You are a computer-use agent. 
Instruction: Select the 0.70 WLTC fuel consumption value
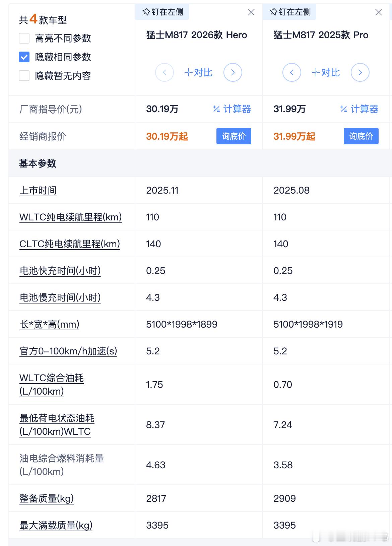point(283,385)
